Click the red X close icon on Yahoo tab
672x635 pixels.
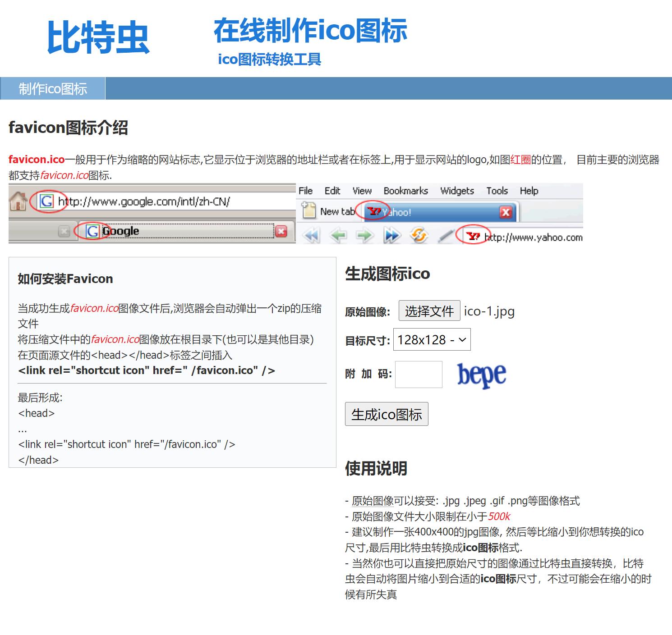pyautogui.click(x=506, y=212)
